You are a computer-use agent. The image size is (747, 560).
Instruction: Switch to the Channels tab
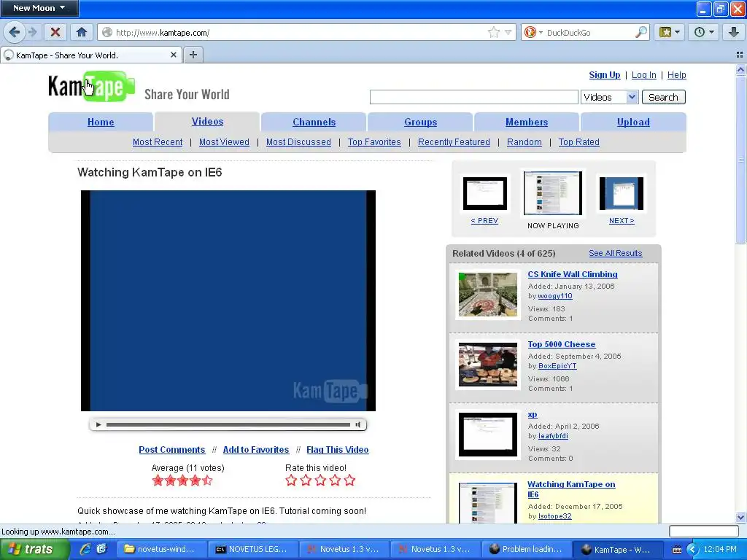(314, 122)
